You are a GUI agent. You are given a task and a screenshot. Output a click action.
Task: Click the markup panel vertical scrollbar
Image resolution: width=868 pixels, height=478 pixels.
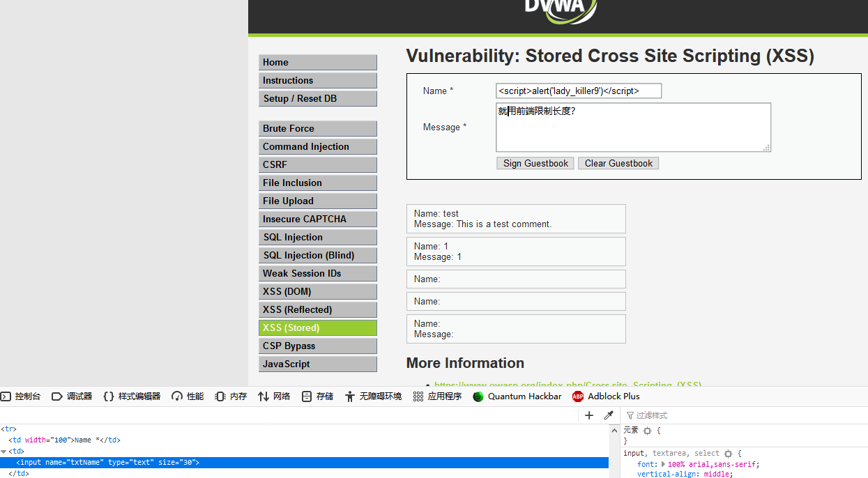click(x=614, y=451)
